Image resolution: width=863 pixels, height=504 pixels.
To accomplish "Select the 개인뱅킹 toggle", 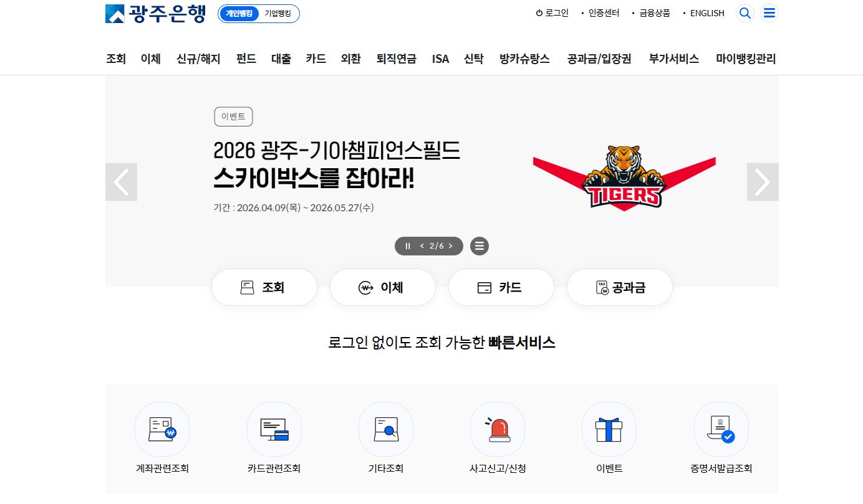I will coord(239,13).
